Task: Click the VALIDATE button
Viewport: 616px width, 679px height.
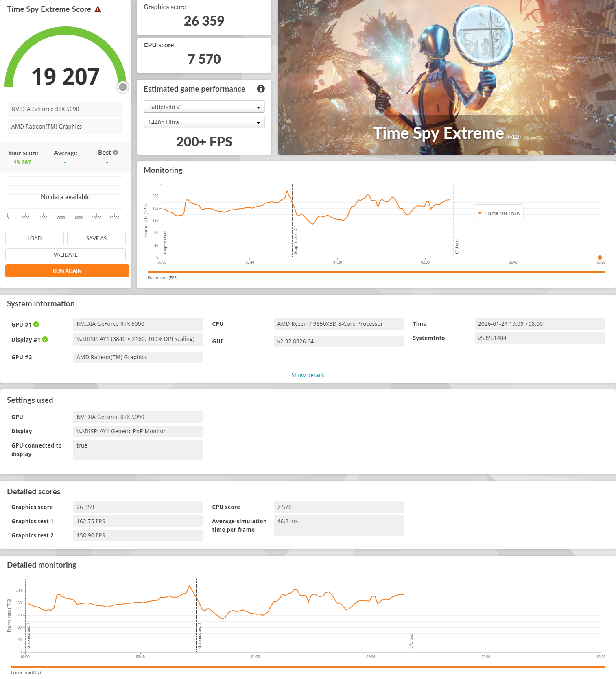Action: pyautogui.click(x=66, y=255)
